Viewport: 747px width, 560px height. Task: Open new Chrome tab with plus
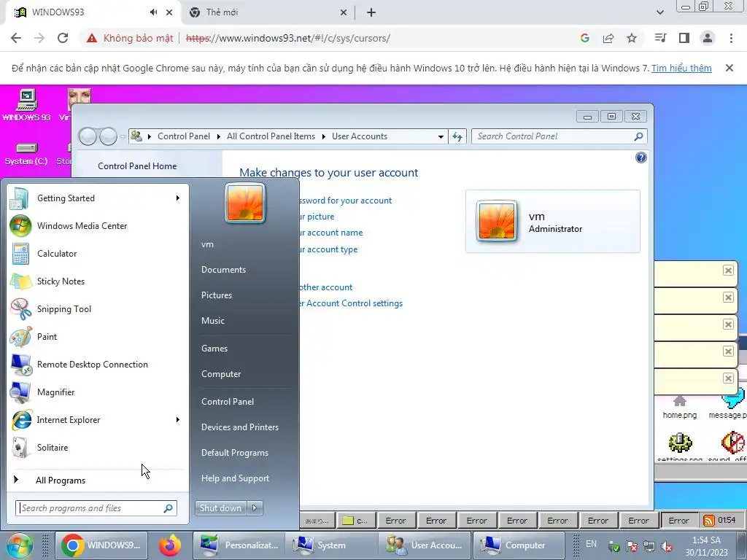[x=371, y=12]
